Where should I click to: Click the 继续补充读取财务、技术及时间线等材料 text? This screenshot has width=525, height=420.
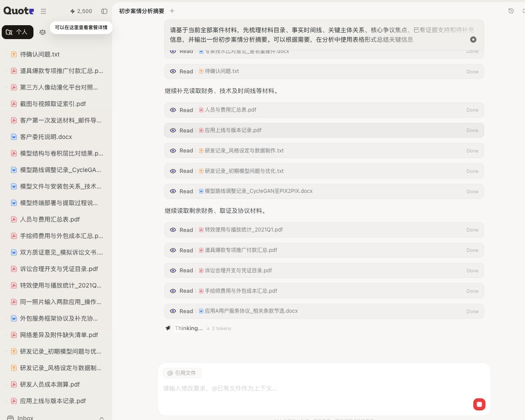pos(221,91)
